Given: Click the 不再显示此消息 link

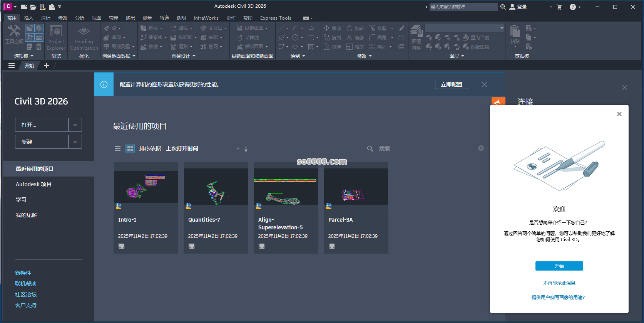Looking at the screenshot, I should coord(559,283).
